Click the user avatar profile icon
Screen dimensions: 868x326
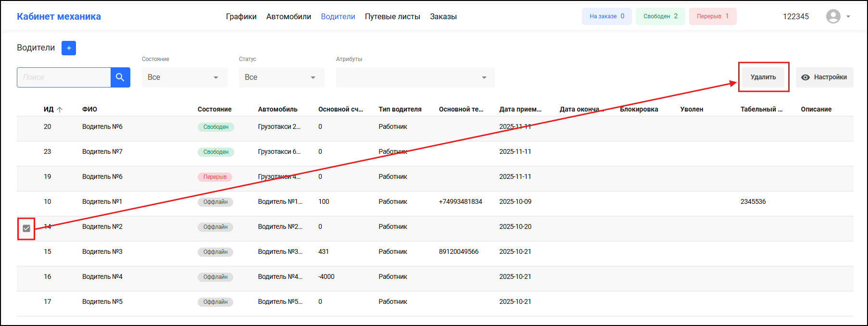(x=833, y=16)
